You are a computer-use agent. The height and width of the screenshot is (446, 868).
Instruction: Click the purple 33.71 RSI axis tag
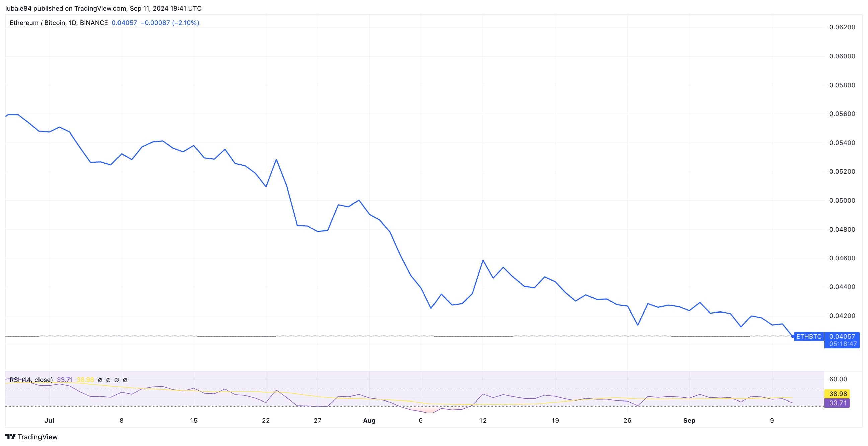click(837, 403)
